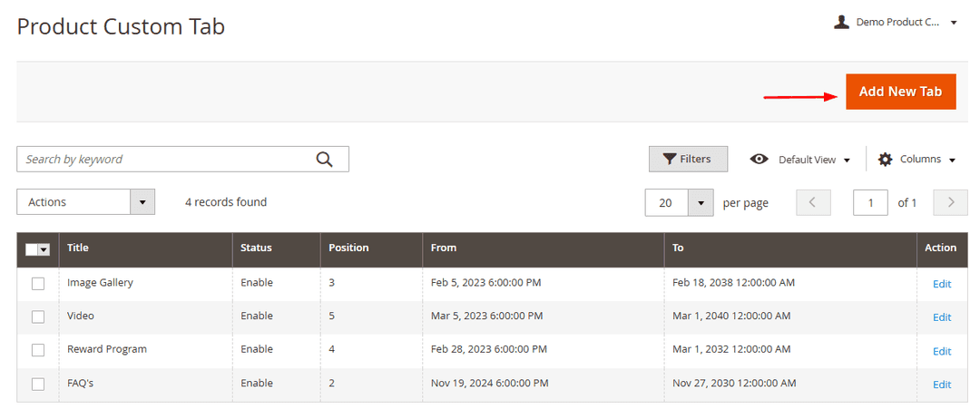Select the Video row checkbox
980x409 pixels.
coord(38,316)
